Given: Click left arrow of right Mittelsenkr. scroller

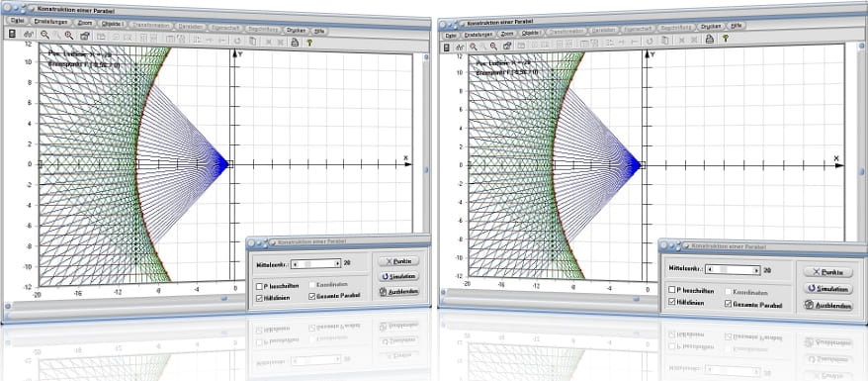Looking at the screenshot, I should 710,269.
